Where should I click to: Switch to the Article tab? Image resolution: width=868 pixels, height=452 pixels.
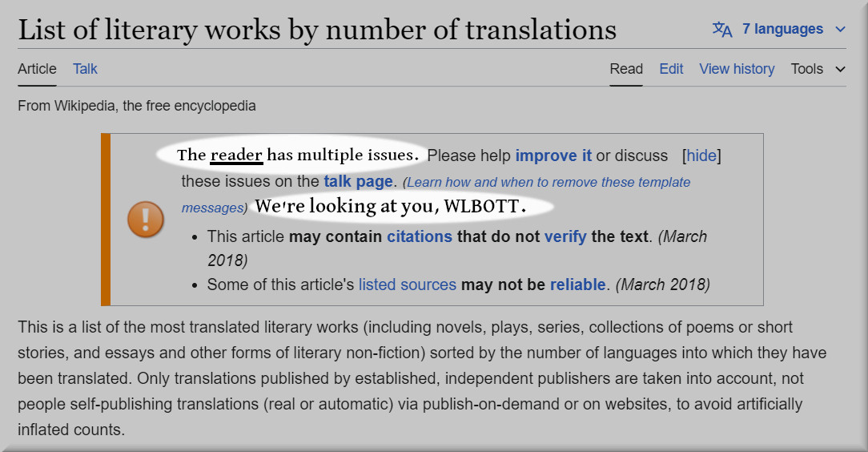point(37,69)
